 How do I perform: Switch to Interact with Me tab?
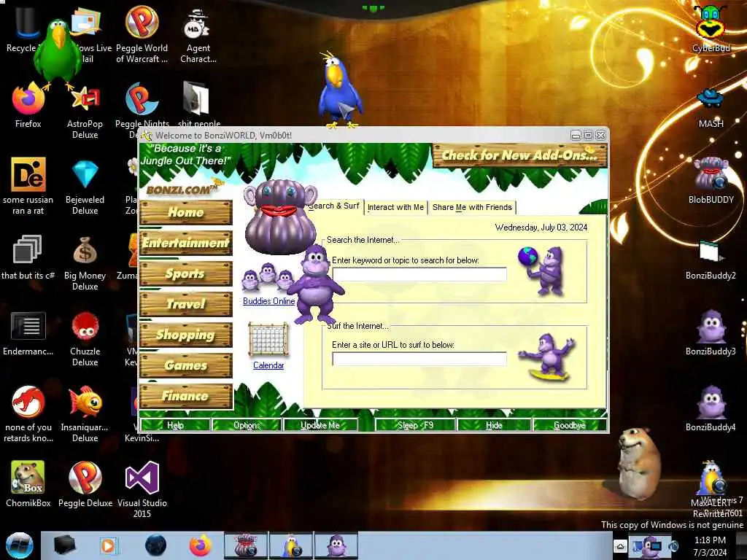click(395, 207)
